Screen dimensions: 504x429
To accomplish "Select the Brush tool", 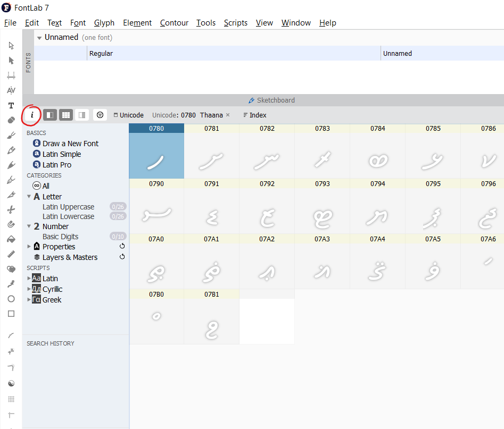I will pyautogui.click(x=11, y=135).
